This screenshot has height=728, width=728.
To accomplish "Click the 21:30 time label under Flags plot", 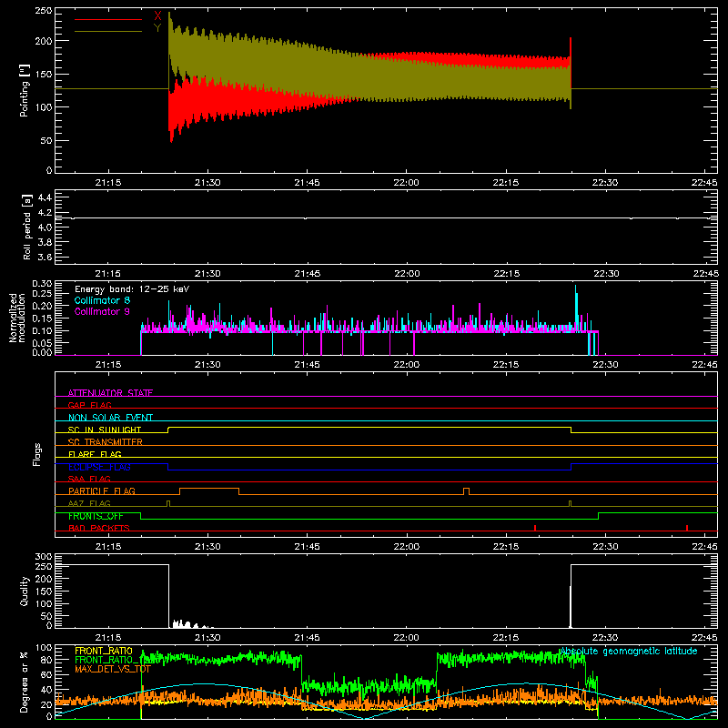I will 207,547.
